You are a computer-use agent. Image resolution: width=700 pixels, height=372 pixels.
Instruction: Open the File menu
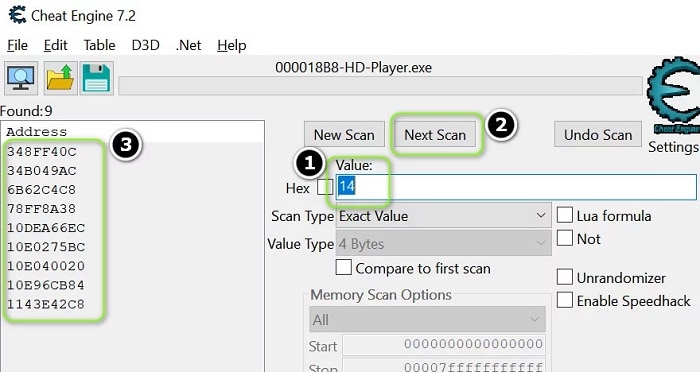17,45
